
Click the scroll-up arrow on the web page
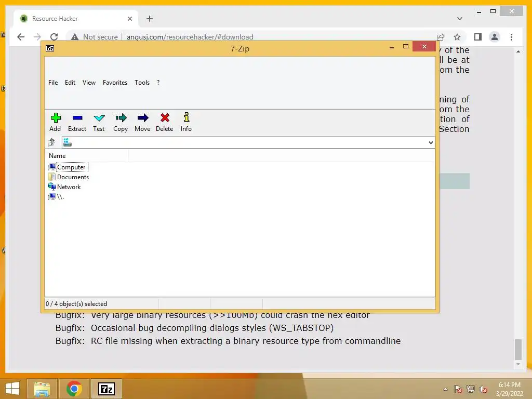click(x=518, y=51)
